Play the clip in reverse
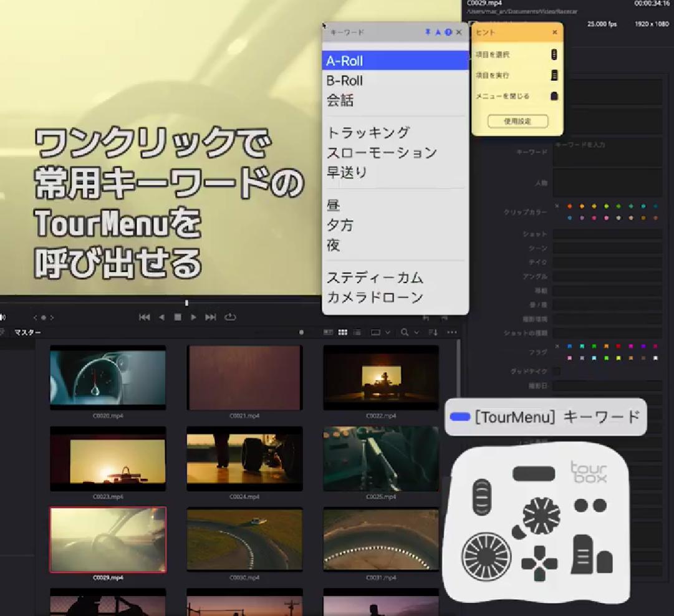Screen dimensions: 674x616 click(161, 317)
